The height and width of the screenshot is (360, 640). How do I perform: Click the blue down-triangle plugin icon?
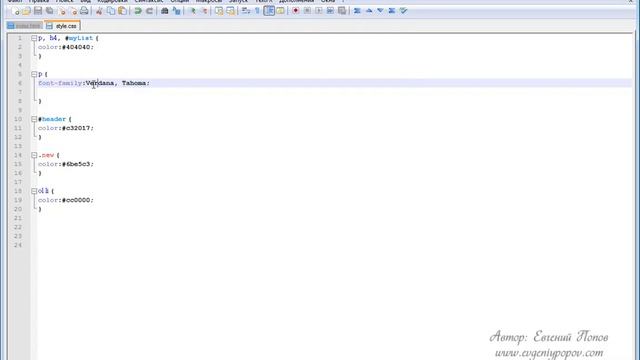(x=380, y=11)
